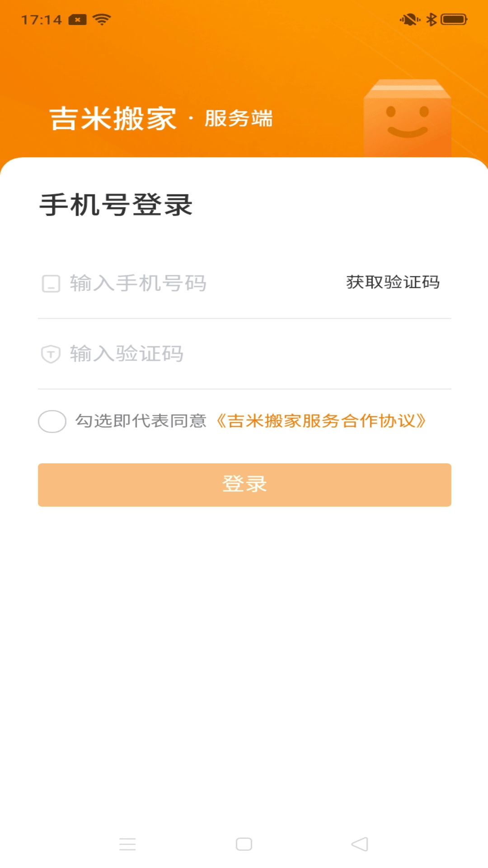
Task: Open the 吉米搬家服务合作协议 link
Action: (x=321, y=421)
